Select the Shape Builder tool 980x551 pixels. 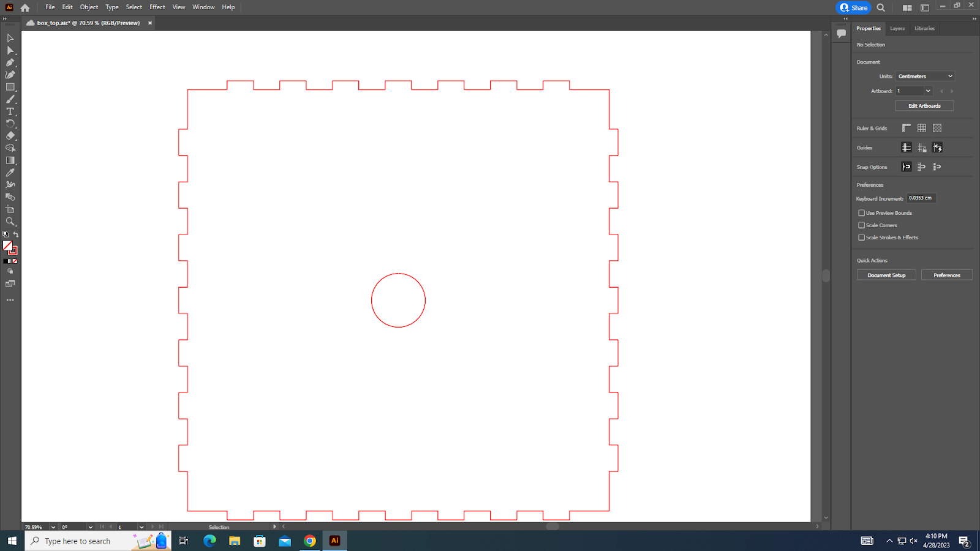click(x=10, y=148)
